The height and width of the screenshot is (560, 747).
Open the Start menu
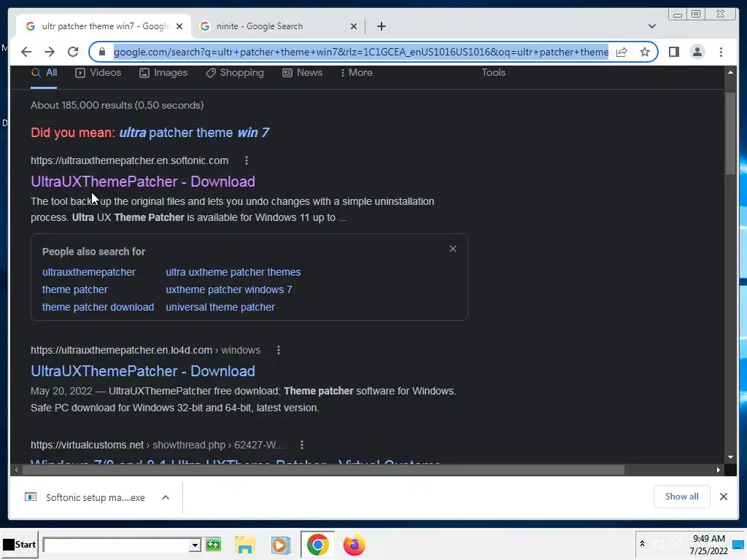click(19, 545)
